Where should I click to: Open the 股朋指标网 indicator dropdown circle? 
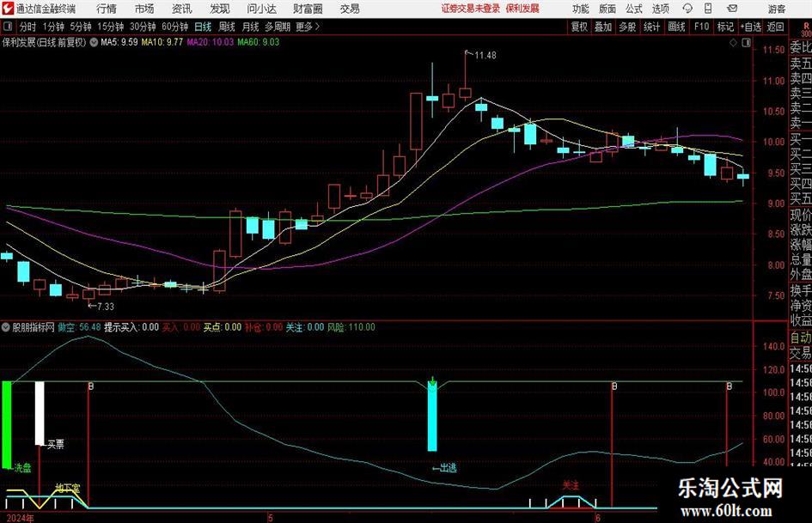point(6,327)
